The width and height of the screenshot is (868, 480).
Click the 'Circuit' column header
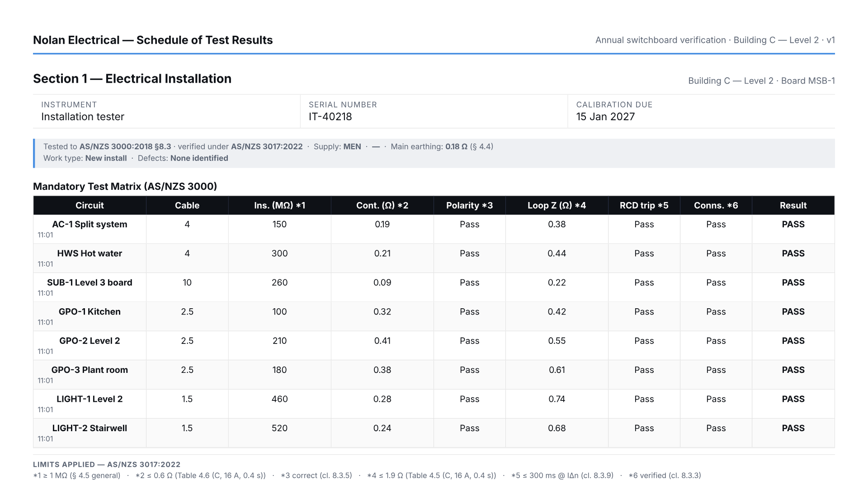[x=90, y=205]
